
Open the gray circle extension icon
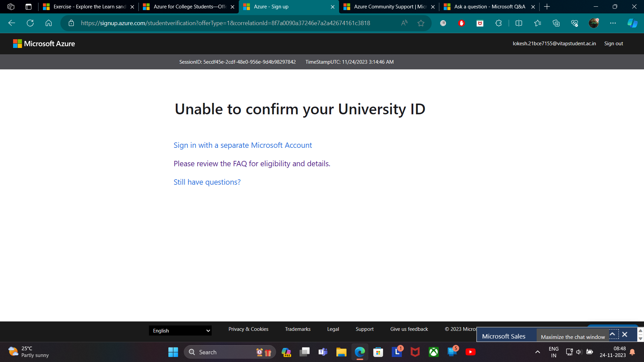pos(443,23)
